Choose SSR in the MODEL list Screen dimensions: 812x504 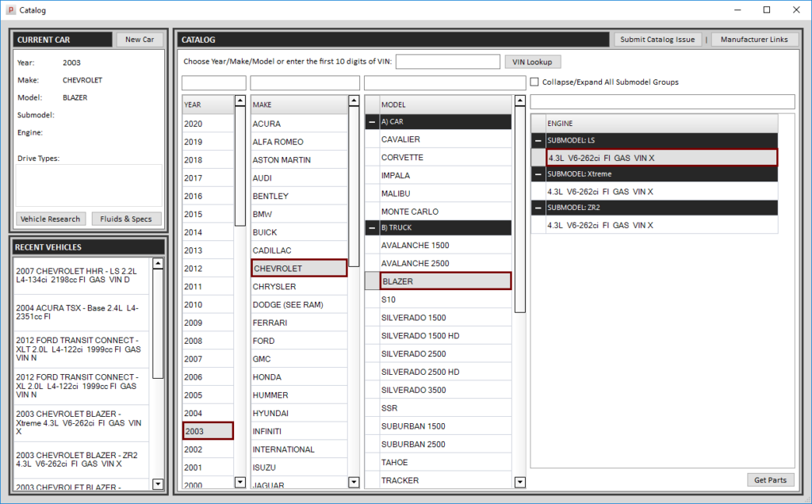446,408
